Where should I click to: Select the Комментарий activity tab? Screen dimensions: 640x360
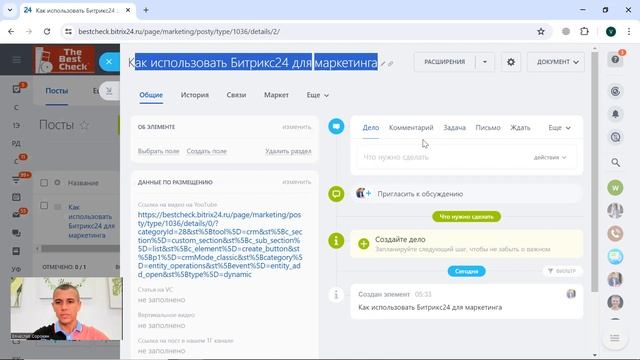pos(411,128)
